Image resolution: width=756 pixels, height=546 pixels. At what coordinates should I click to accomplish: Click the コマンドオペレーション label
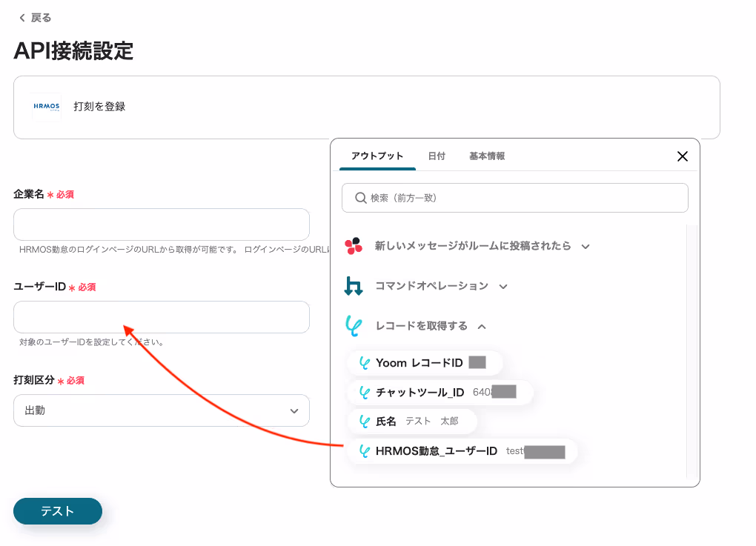tap(431, 286)
